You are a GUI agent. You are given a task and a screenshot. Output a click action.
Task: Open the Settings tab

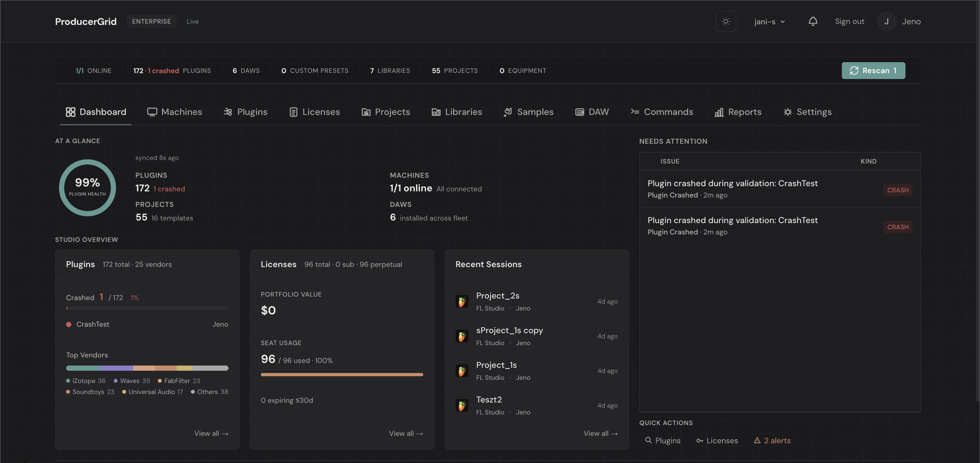coord(807,112)
